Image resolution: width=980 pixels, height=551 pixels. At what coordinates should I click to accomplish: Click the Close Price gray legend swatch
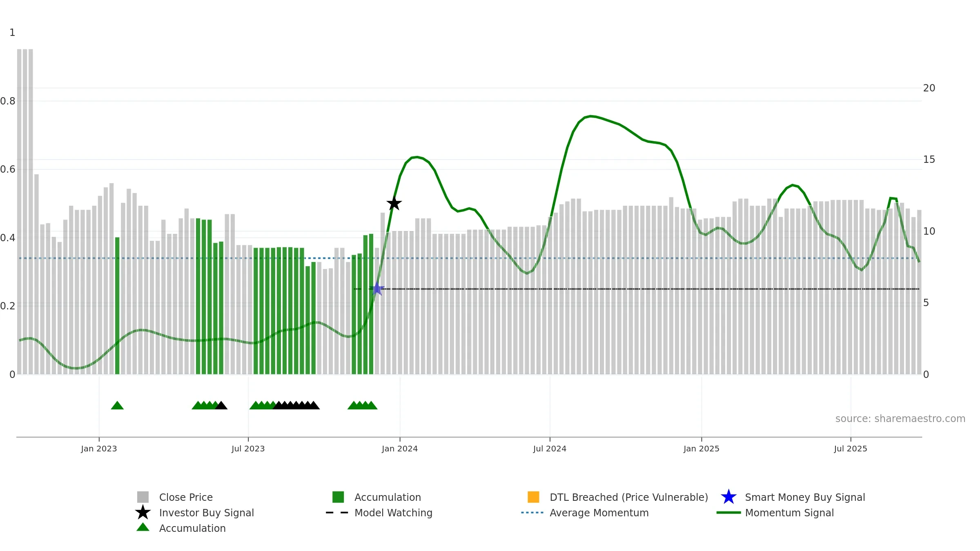coord(143,497)
